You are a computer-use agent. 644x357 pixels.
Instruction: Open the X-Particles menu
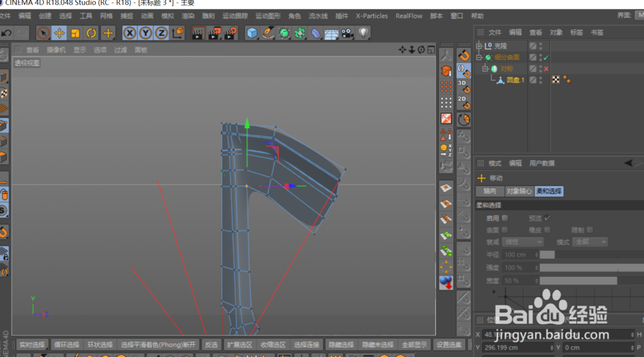[372, 16]
